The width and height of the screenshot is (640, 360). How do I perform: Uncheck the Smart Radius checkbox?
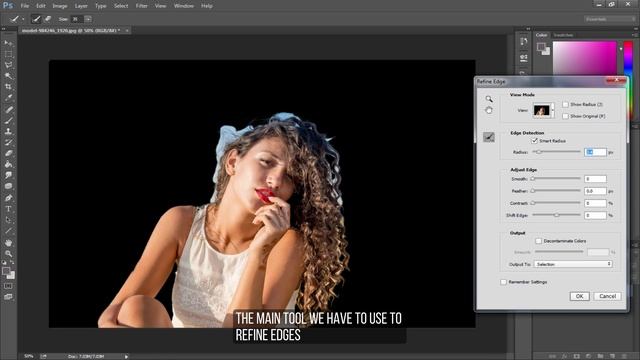534,141
